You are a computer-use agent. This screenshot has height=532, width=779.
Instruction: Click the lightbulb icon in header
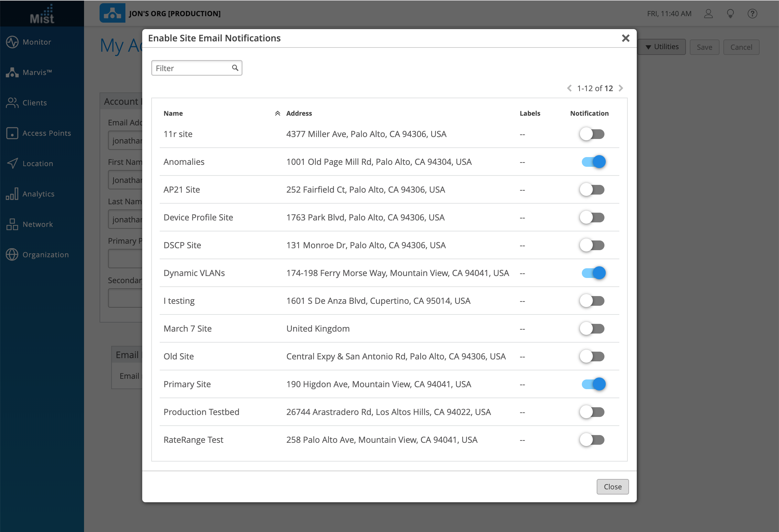pyautogui.click(x=730, y=14)
